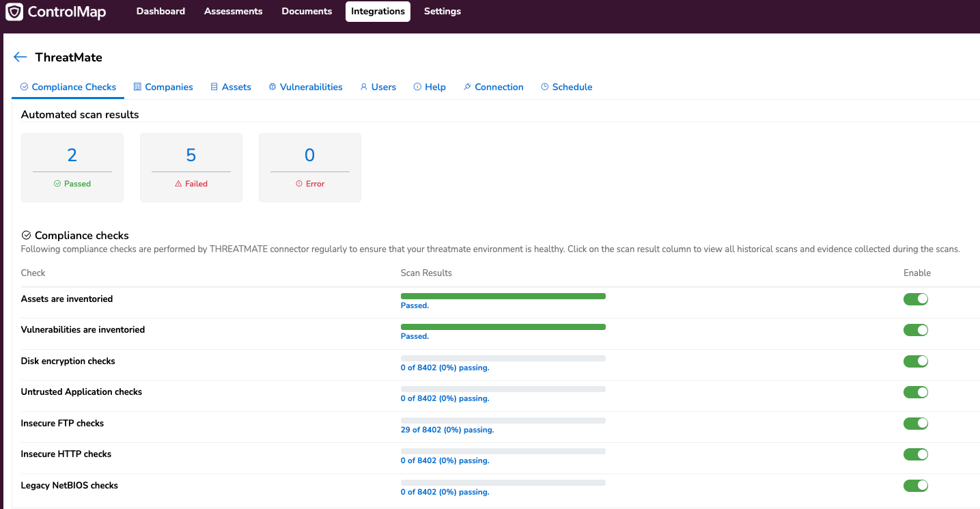980x509 pixels.
Task: Switch to the Companies tab
Action: coord(163,87)
